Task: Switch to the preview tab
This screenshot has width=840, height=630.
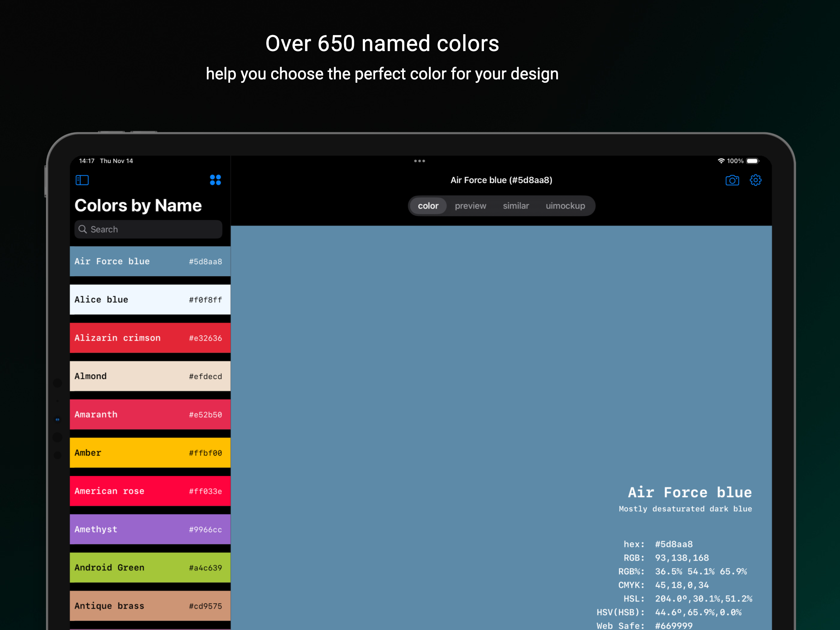Action: [x=470, y=206]
